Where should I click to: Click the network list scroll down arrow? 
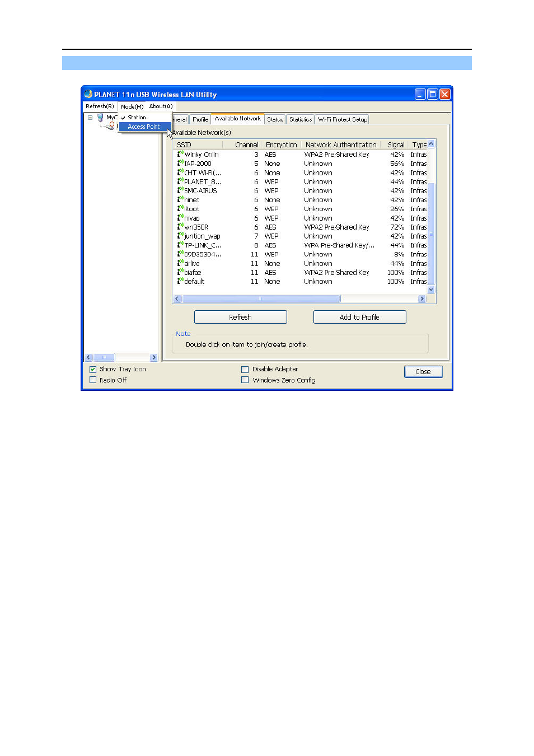pos(431,290)
